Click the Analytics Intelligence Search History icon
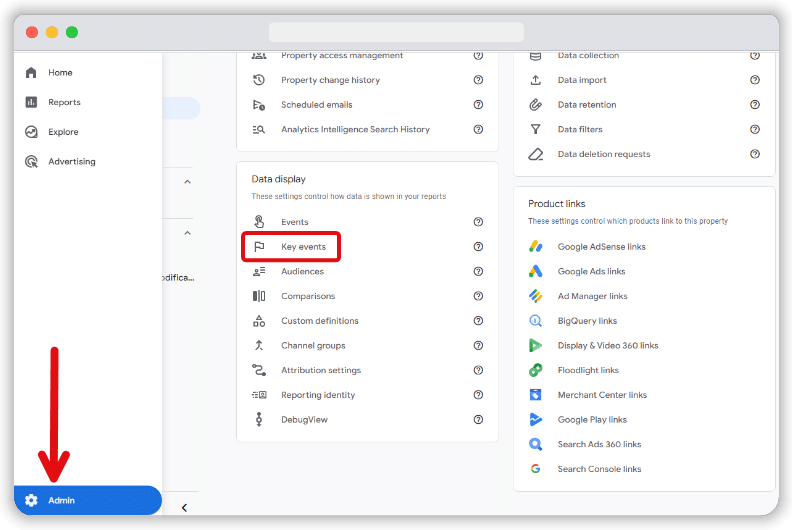 [x=259, y=129]
